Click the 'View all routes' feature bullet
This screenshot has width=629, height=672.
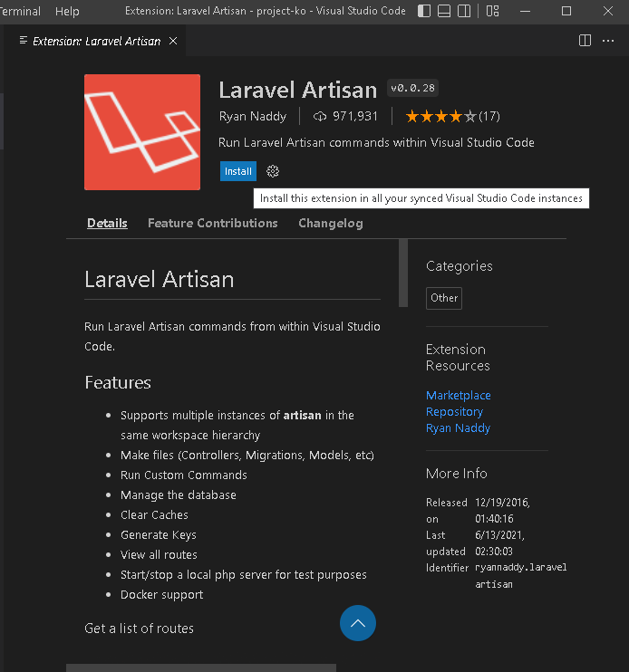pos(159,554)
